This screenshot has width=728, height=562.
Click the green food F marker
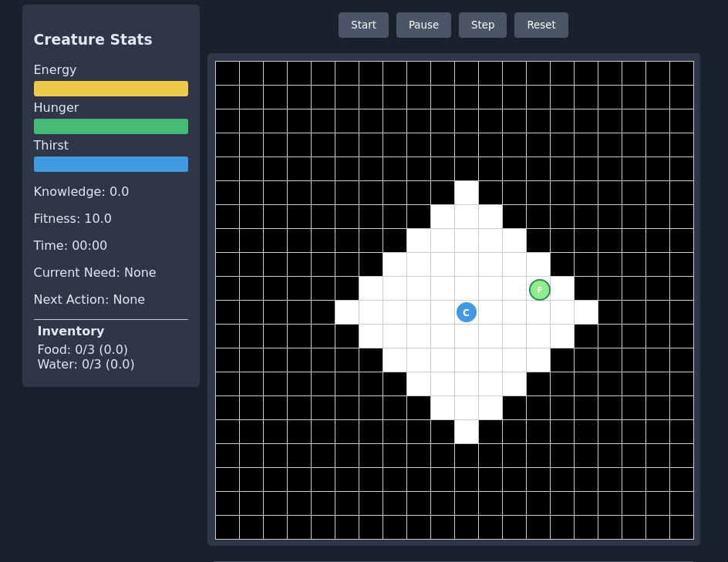pyautogui.click(x=540, y=290)
